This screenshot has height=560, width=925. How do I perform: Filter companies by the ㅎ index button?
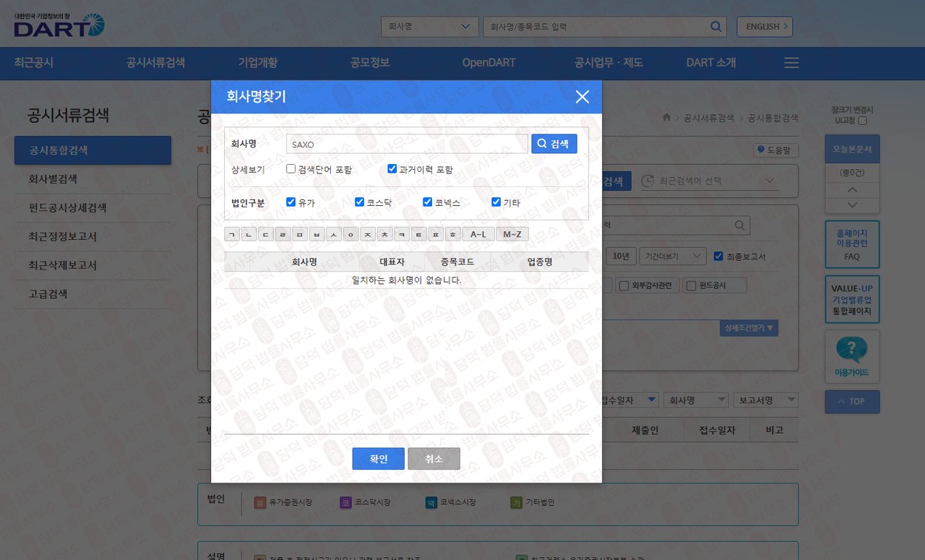452,234
